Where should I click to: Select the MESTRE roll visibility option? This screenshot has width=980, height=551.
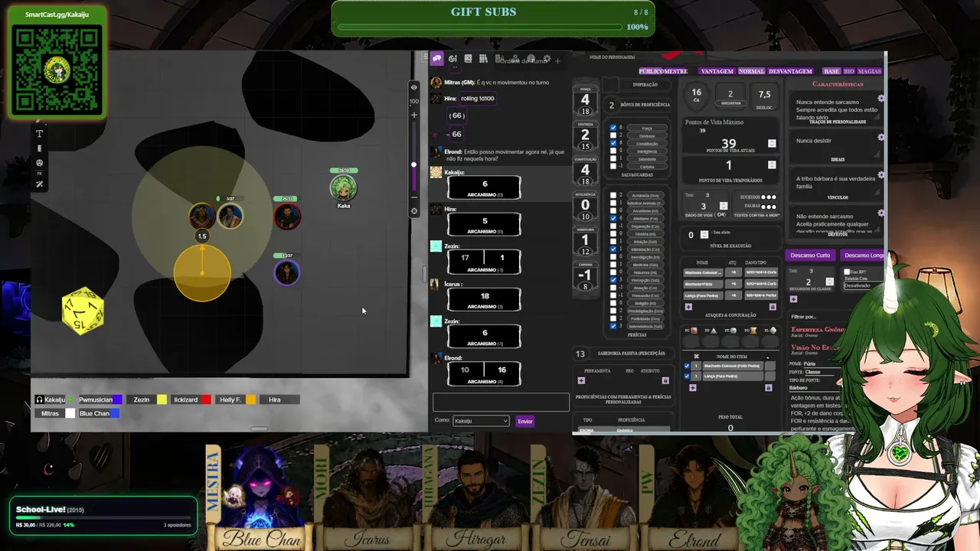[675, 71]
